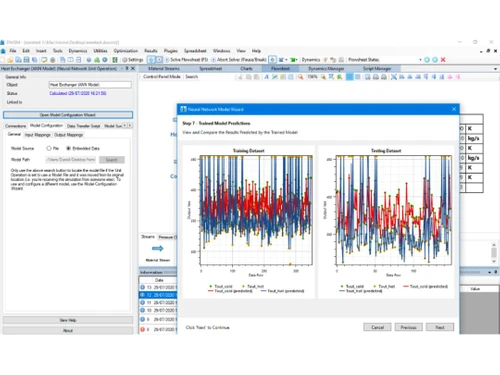Select the highlighted Information row 12

click(158, 295)
